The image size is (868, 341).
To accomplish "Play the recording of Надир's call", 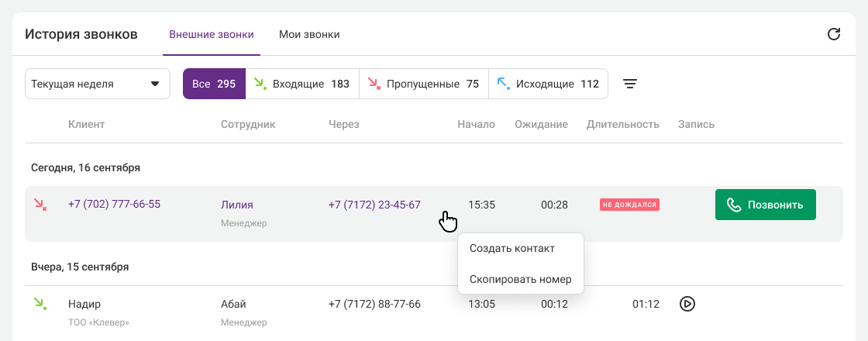I will coord(687,304).
